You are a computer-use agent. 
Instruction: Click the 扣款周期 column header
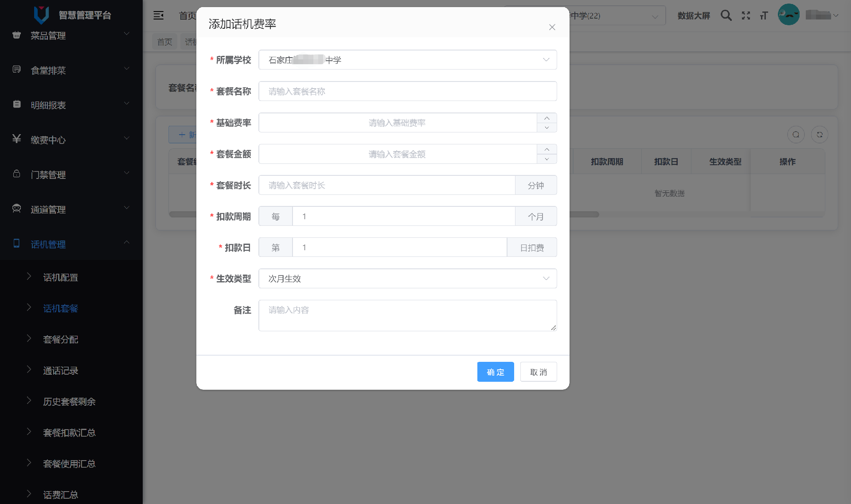607,162
